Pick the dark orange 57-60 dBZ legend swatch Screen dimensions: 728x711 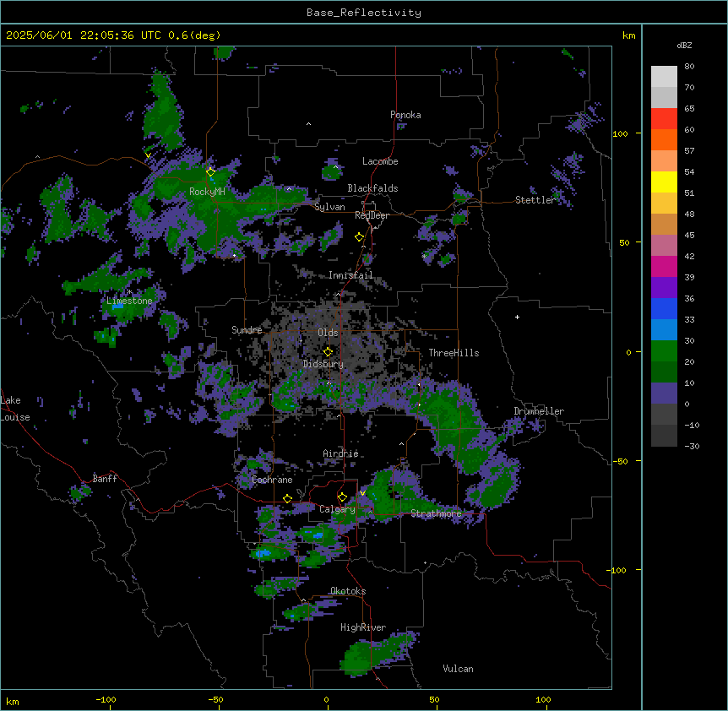664,139
